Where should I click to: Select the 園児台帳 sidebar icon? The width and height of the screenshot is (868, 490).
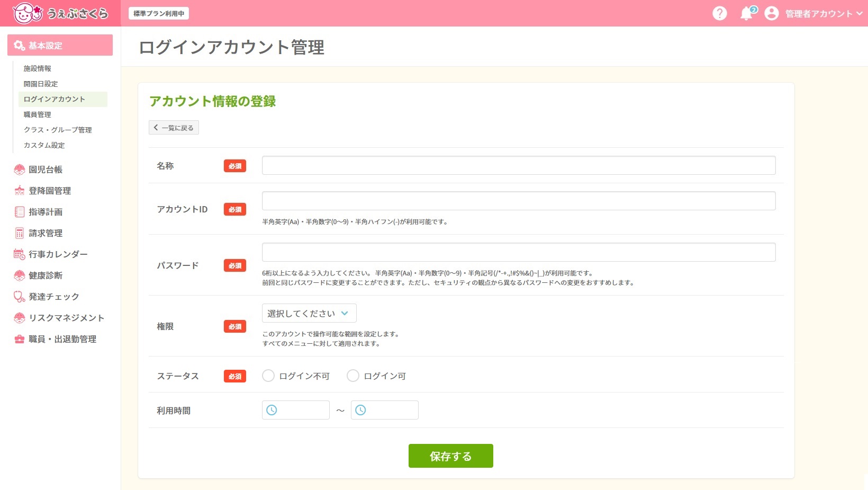click(x=19, y=169)
